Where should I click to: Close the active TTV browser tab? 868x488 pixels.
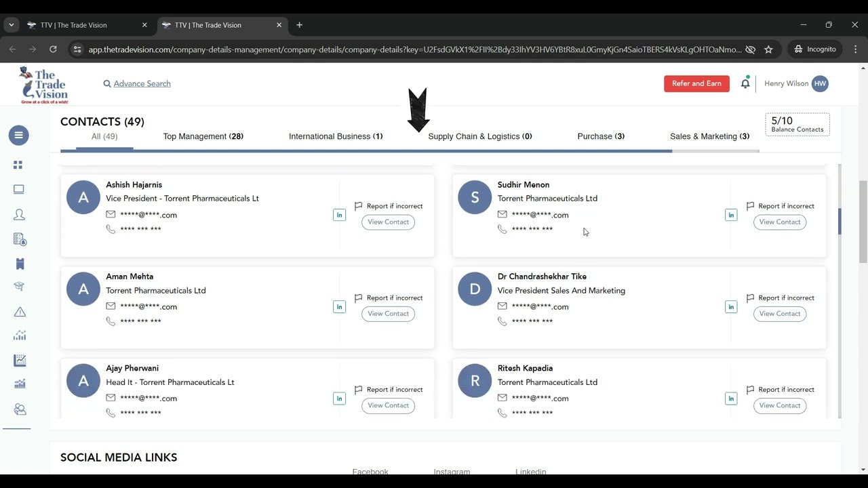(279, 25)
